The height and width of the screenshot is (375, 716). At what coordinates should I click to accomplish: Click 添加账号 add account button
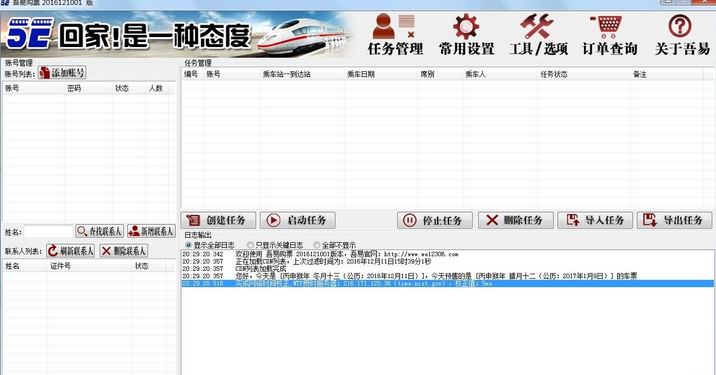tap(62, 73)
